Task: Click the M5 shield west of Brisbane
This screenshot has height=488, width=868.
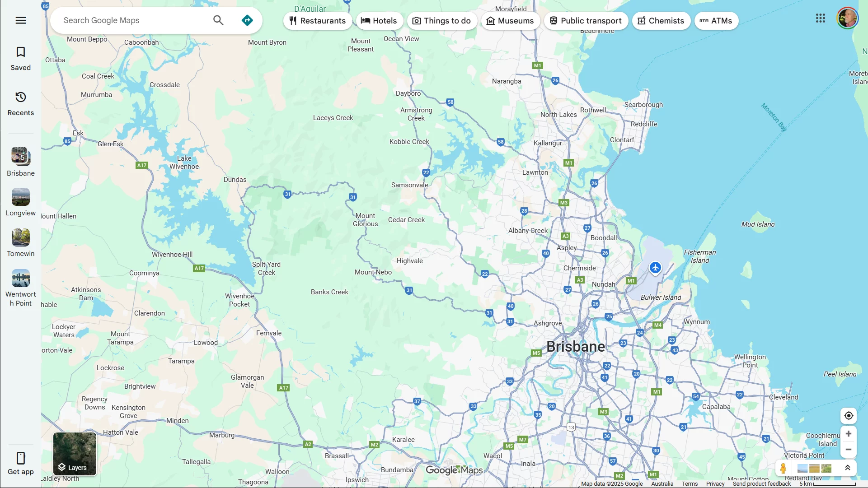Action: pos(536,353)
